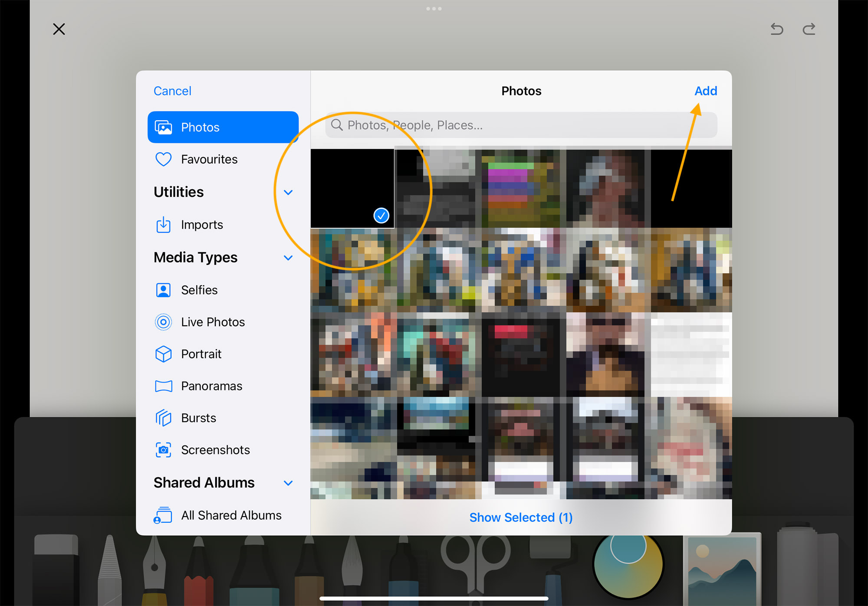Pick the red pencil tool
The image size is (868, 606).
[x=199, y=571]
